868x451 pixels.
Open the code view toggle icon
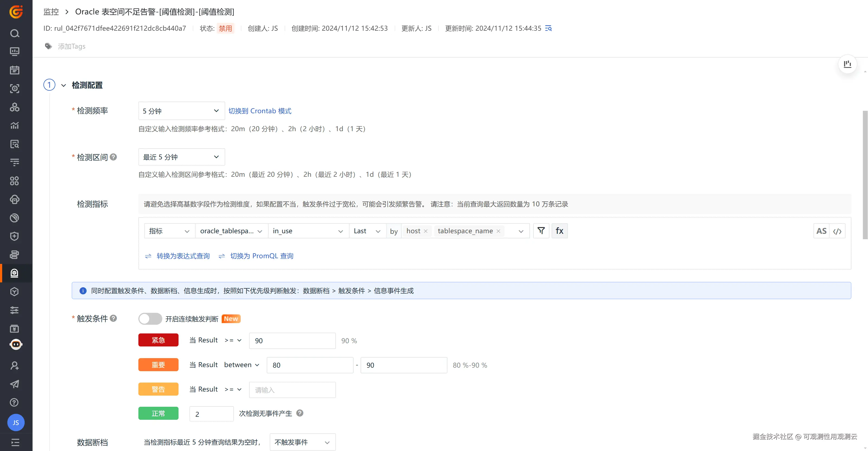(x=837, y=231)
